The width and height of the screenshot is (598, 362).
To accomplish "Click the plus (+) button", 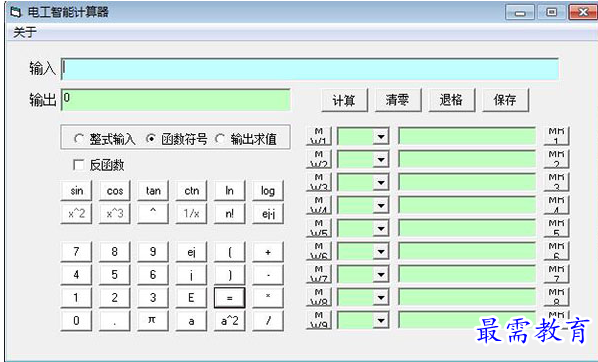I will [268, 252].
